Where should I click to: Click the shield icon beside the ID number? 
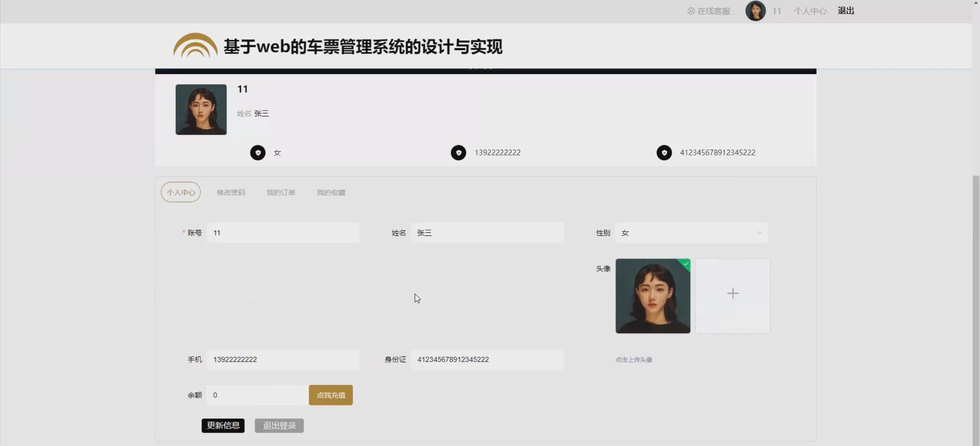pyautogui.click(x=665, y=152)
